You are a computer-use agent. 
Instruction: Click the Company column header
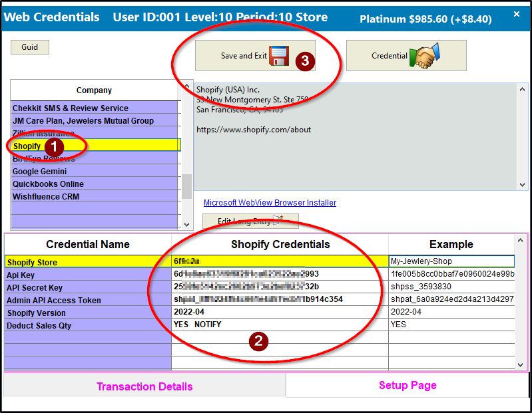(94, 90)
